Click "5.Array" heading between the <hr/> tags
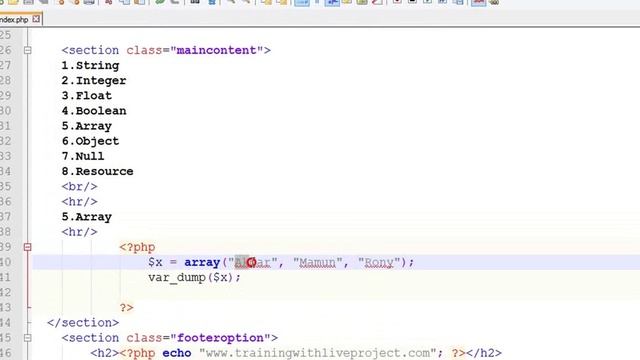This screenshot has height=360, width=640. [87, 217]
